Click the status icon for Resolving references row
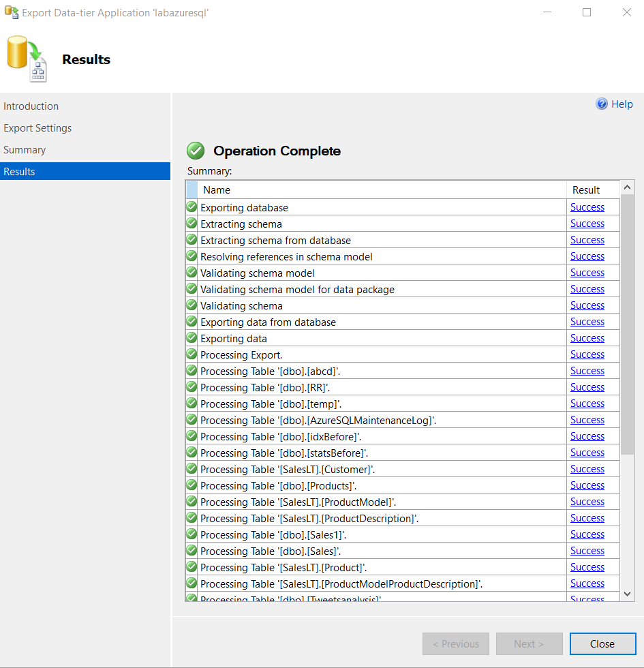The image size is (644, 668). [x=191, y=256]
